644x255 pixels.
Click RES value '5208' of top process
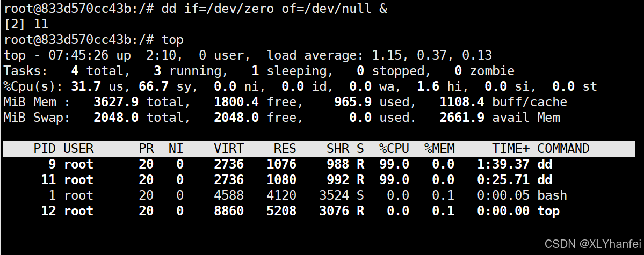(281, 211)
